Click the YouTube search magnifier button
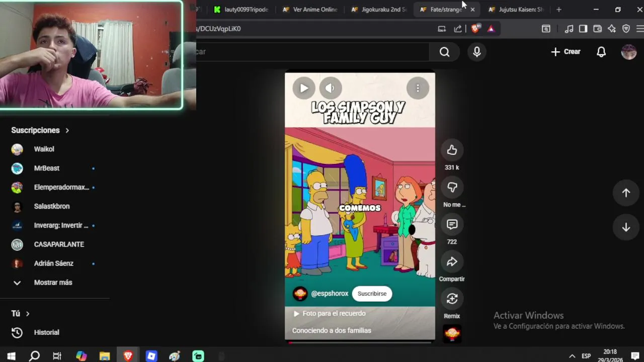 pos(444,52)
